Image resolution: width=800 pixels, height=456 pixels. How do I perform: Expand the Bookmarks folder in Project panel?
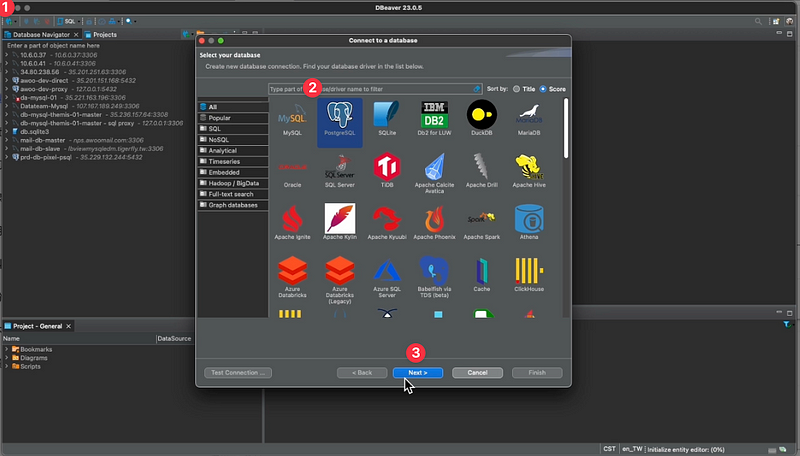[7, 349]
